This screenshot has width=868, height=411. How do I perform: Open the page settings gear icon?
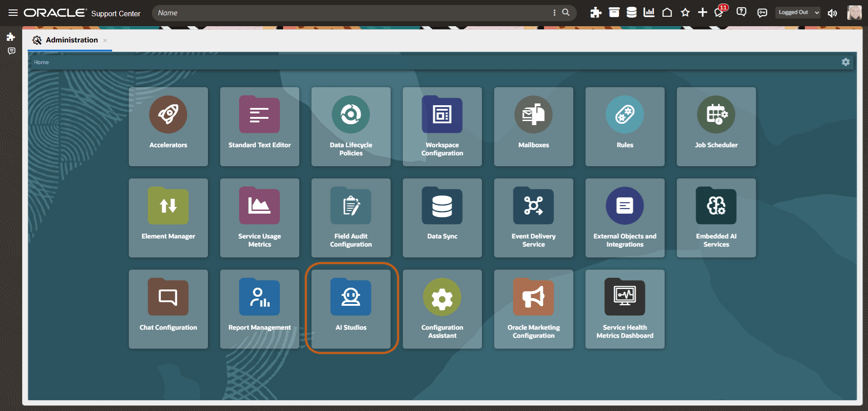tap(846, 62)
